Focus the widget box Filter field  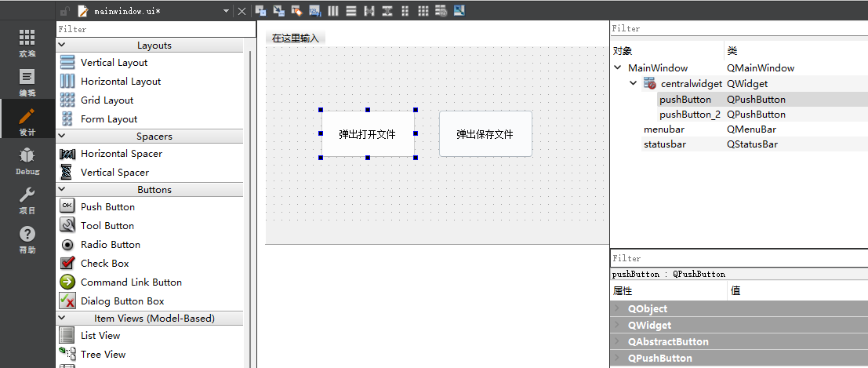click(156, 29)
